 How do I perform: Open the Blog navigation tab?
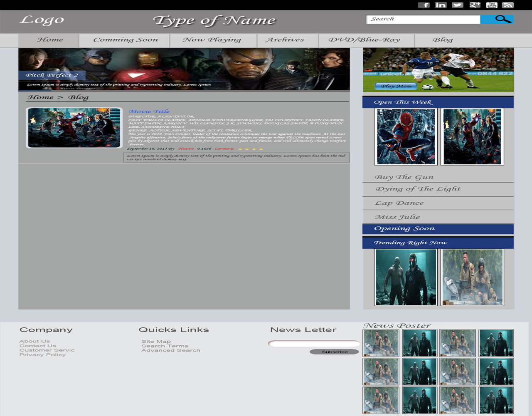(x=443, y=40)
